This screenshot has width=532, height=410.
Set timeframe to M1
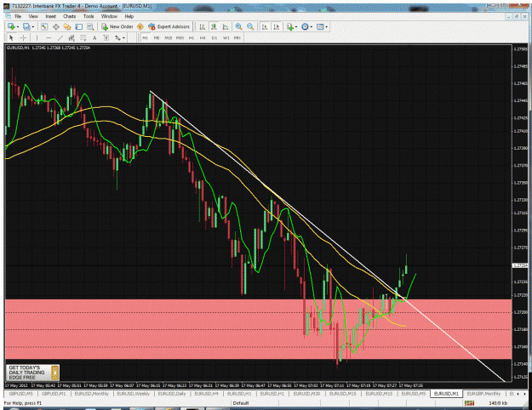(146, 38)
